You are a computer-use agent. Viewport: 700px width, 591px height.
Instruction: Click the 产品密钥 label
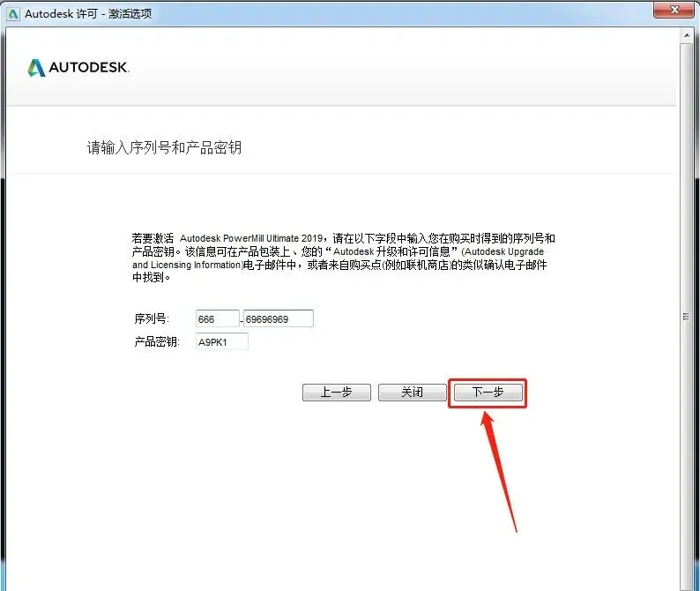click(157, 341)
